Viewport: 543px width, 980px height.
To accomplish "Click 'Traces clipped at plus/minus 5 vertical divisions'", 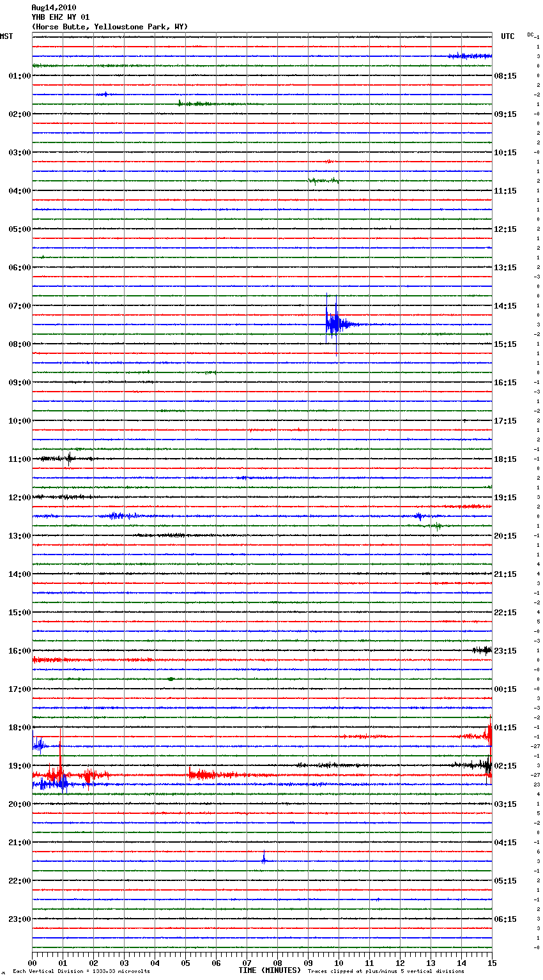I will [x=386, y=971].
